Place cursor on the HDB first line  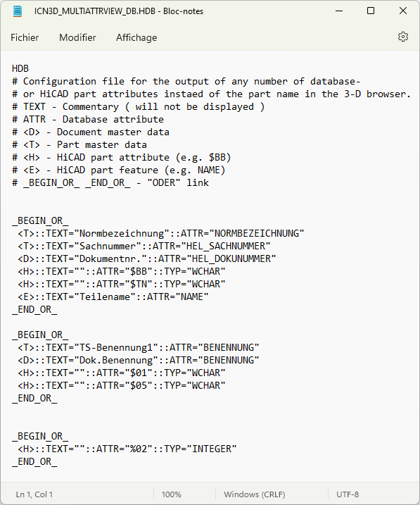(20, 68)
